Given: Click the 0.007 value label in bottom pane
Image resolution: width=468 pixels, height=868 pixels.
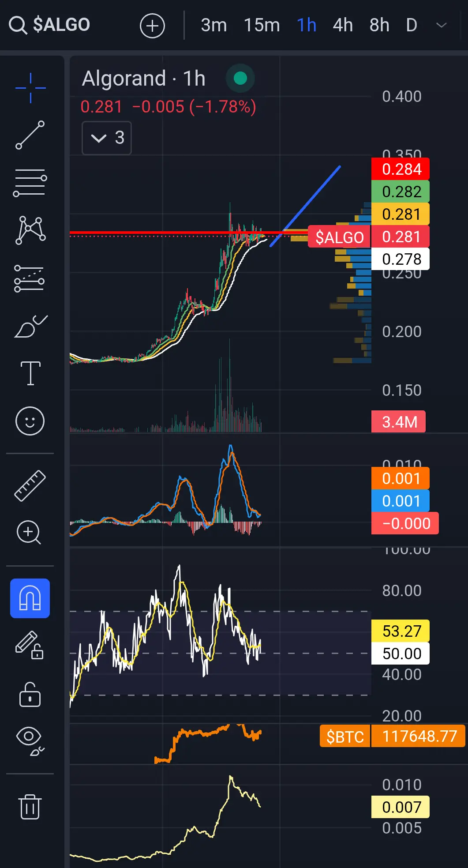Looking at the screenshot, I should click(x=401, y=807).
